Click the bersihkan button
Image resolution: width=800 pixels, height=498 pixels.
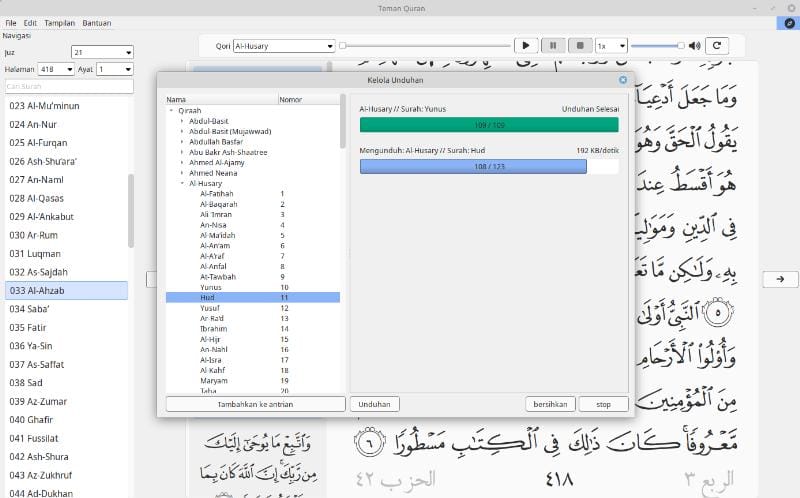point(550,404)
